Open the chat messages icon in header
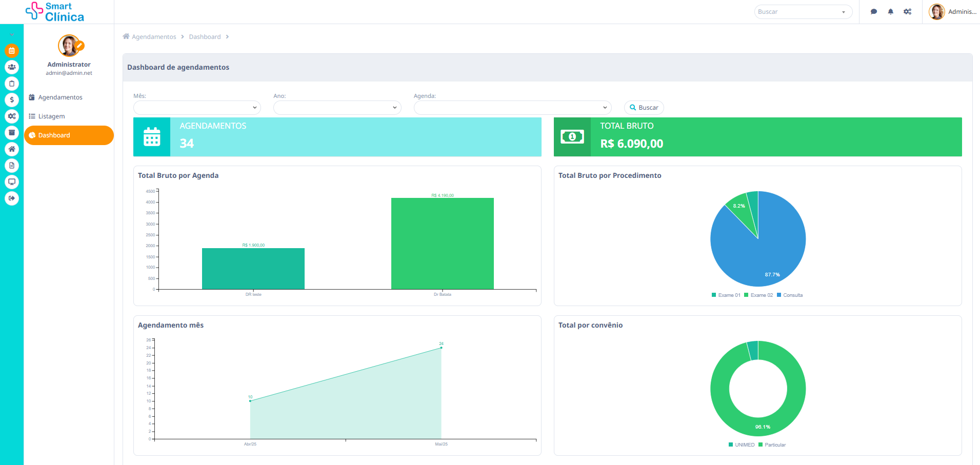The image size is (980, 465). pos(874,11)
